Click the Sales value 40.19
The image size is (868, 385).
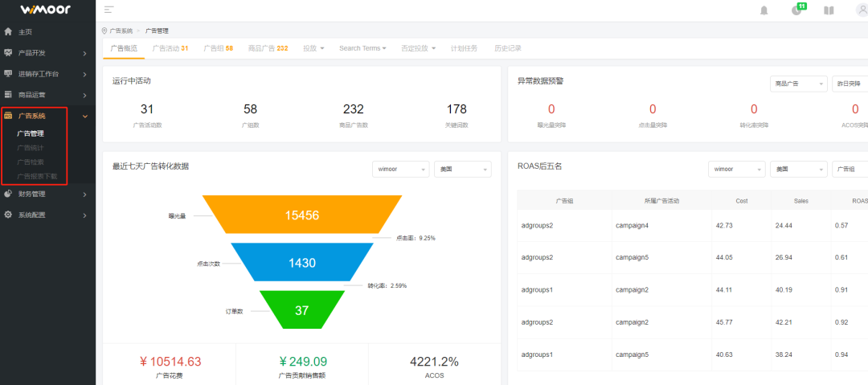[x=784, y=289]
